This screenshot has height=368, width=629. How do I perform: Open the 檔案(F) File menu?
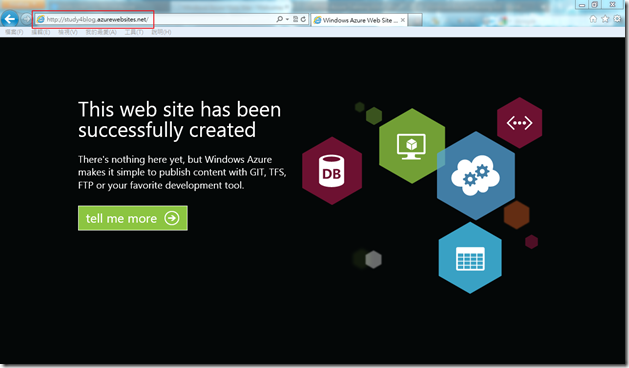click(14, 32)
